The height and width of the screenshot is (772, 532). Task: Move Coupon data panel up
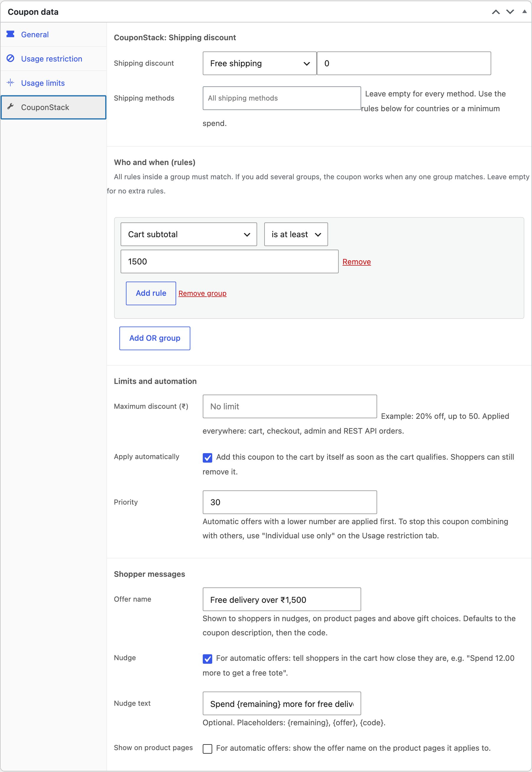[496, 12]
